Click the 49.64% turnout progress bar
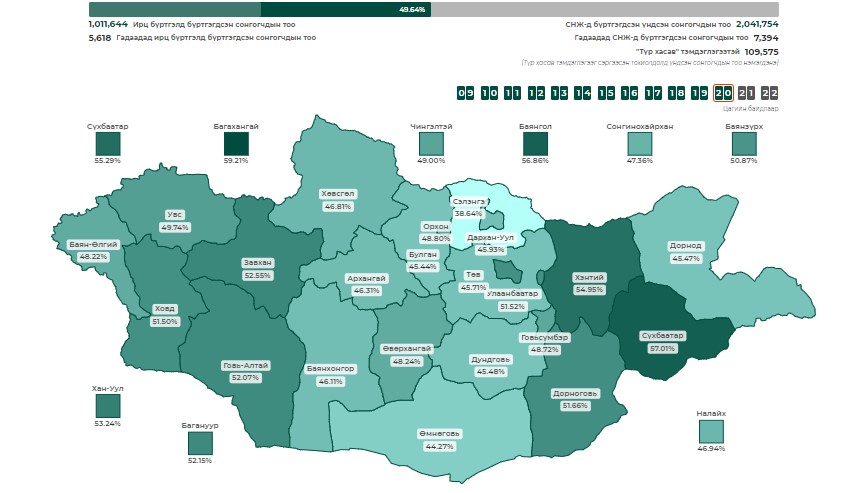 point(433,8)
